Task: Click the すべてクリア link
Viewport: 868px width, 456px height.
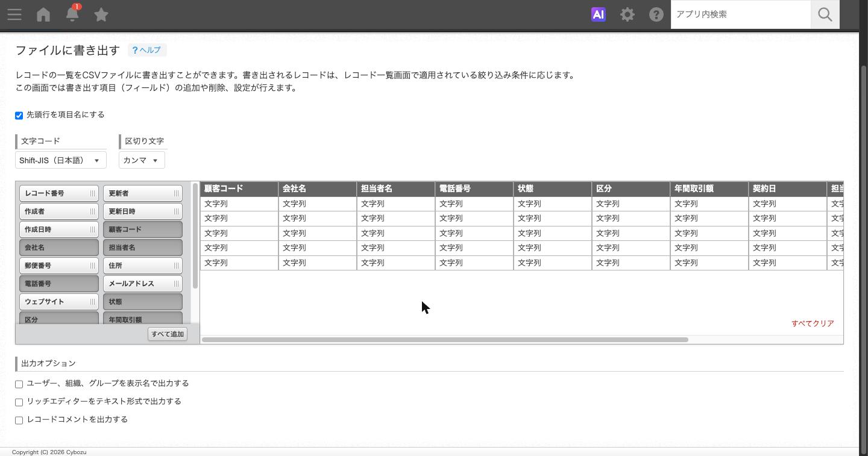Action: click(813, 323)
